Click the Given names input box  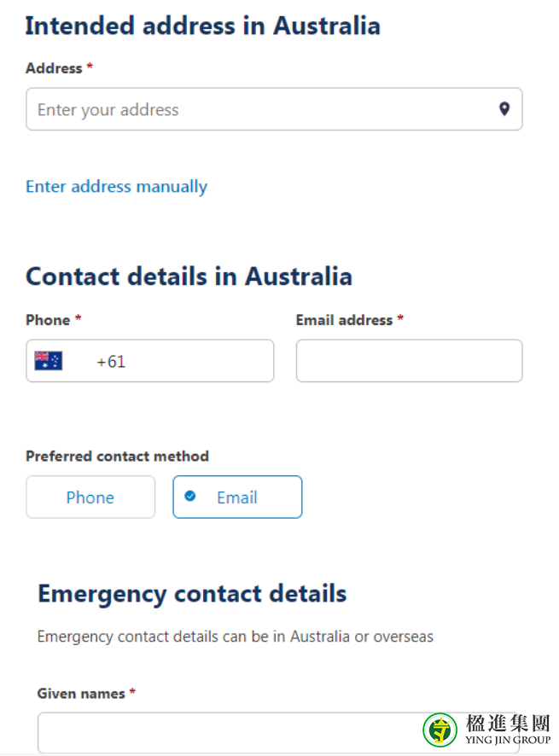coord(278,733)
